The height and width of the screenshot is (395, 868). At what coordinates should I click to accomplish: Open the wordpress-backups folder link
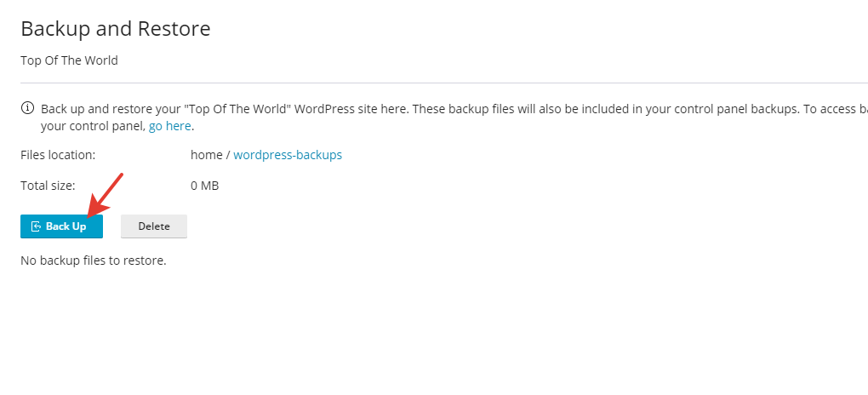click(288, 155)
